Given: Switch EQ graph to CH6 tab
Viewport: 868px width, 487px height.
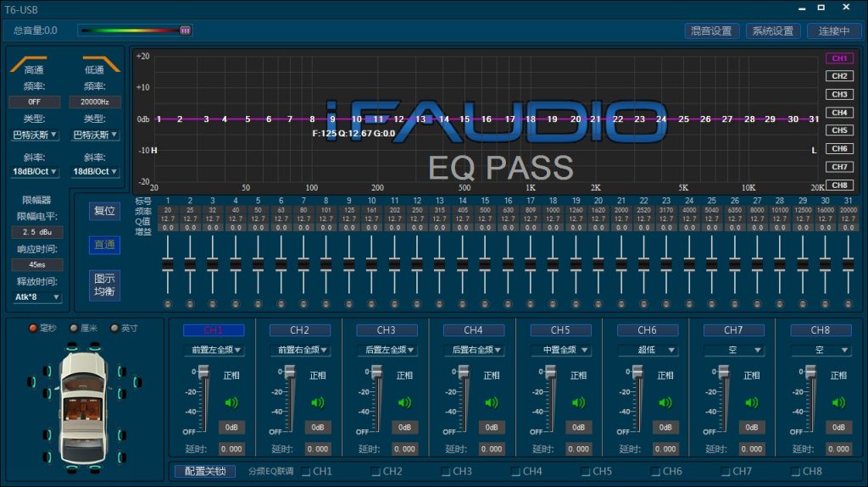Looking at the screenshot, I should pos(839,148).
